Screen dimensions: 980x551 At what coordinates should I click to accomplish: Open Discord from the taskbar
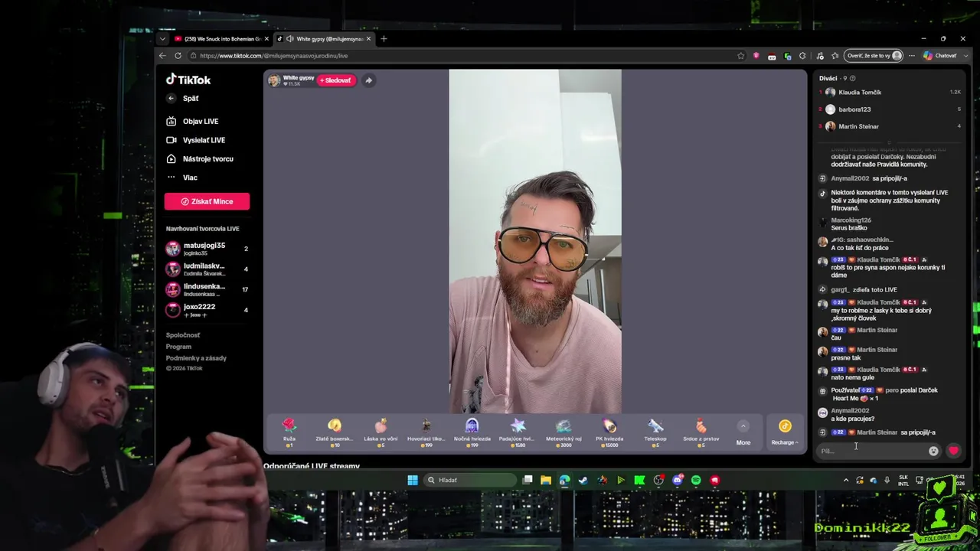[677, 480]
